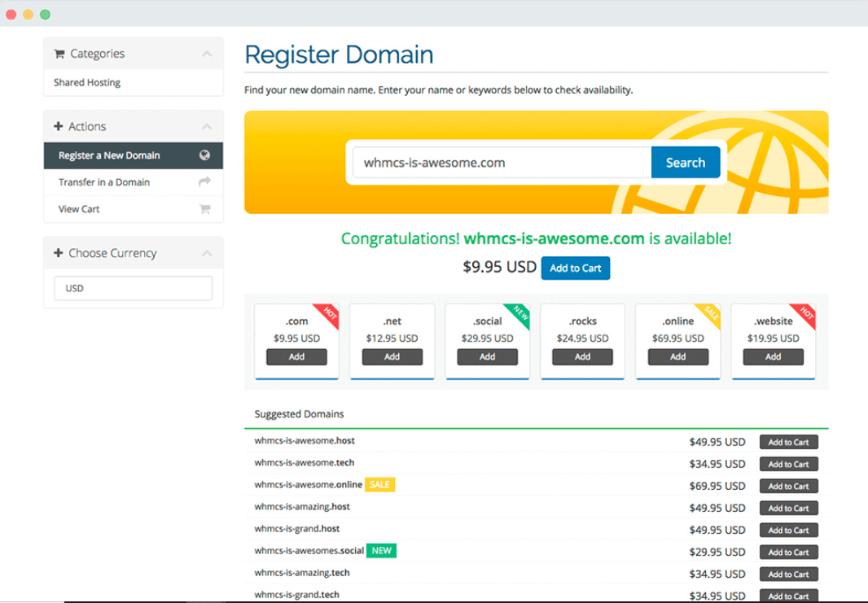Add the .rocks domain card
The image size is (868, 603).
(582, 356)
